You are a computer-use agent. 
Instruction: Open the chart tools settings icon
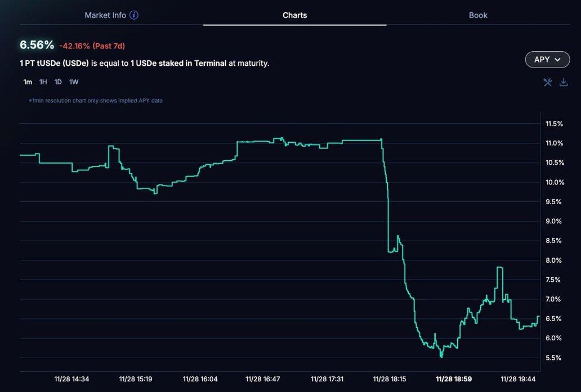click(547, 82)
